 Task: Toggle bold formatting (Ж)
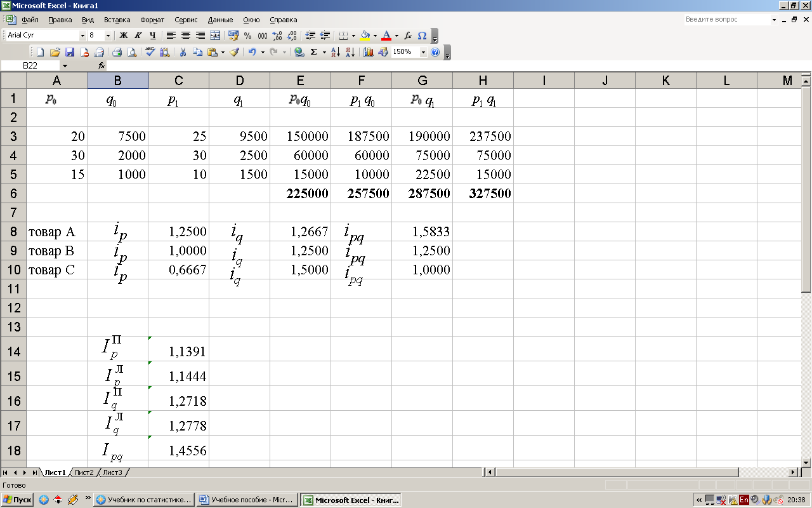click(124, 36)
